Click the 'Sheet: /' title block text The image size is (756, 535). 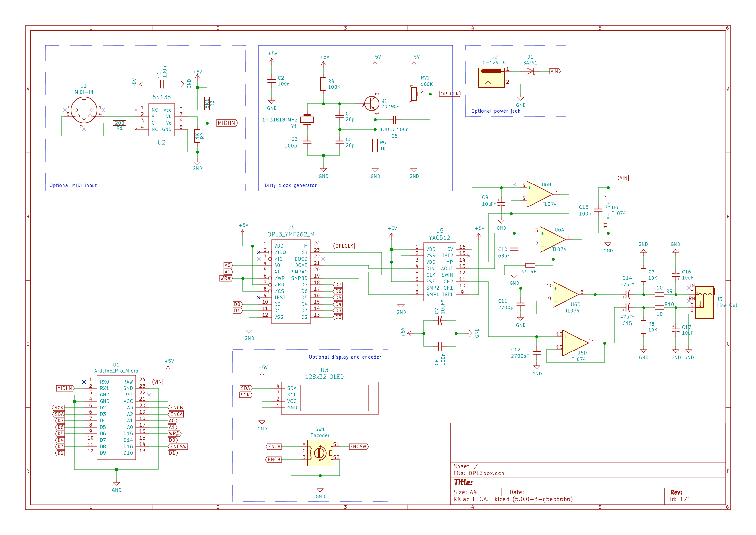pos(465,466)
